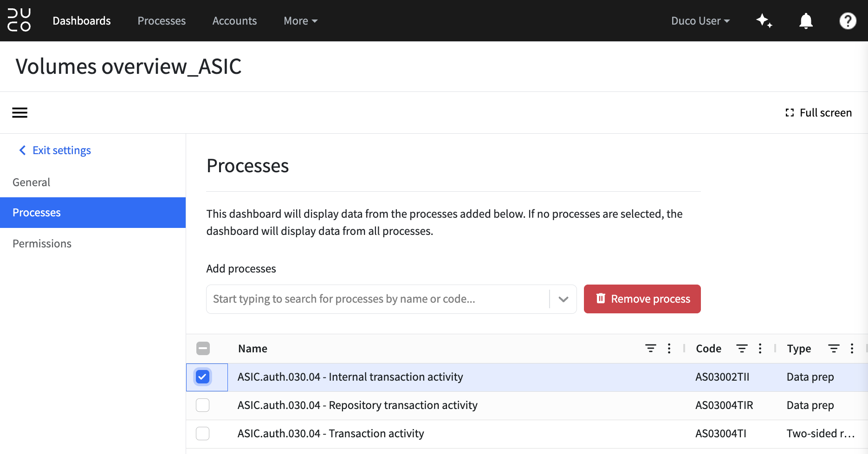Click the process search input field
The image size is (868, 454).
(378, 299)
